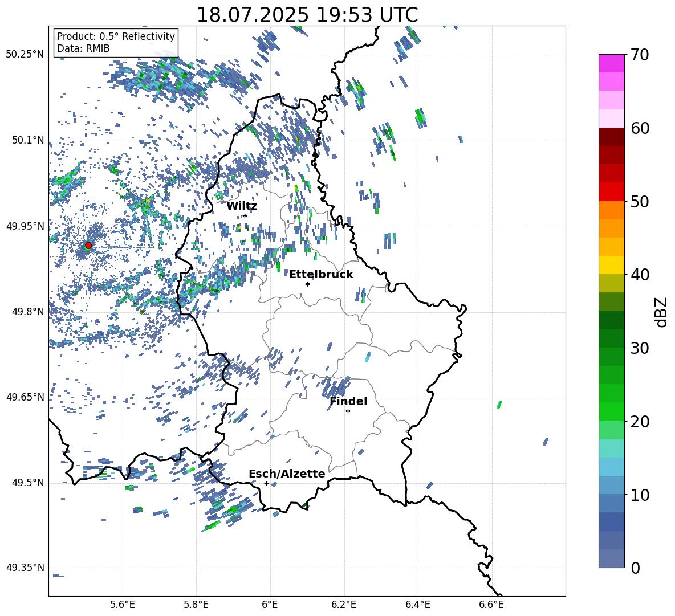Click the 0 colorbar tick label
The image size is (675, 616).
point(635,568)
